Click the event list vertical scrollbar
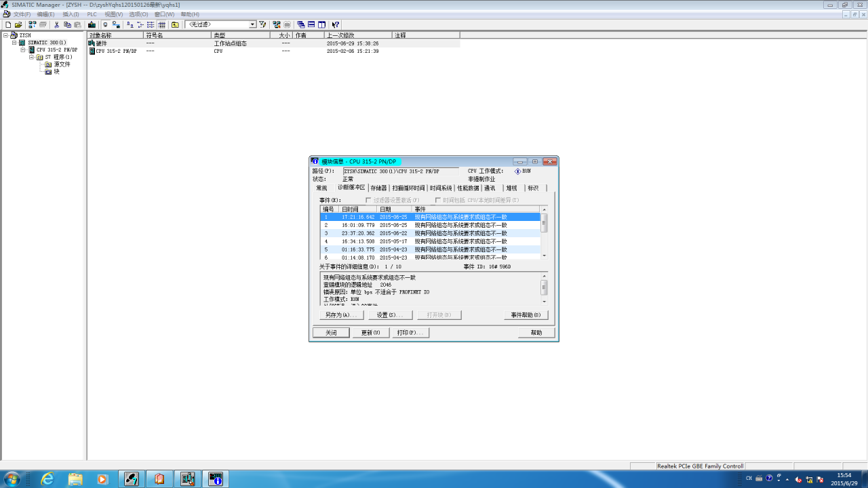 (544, 232)
